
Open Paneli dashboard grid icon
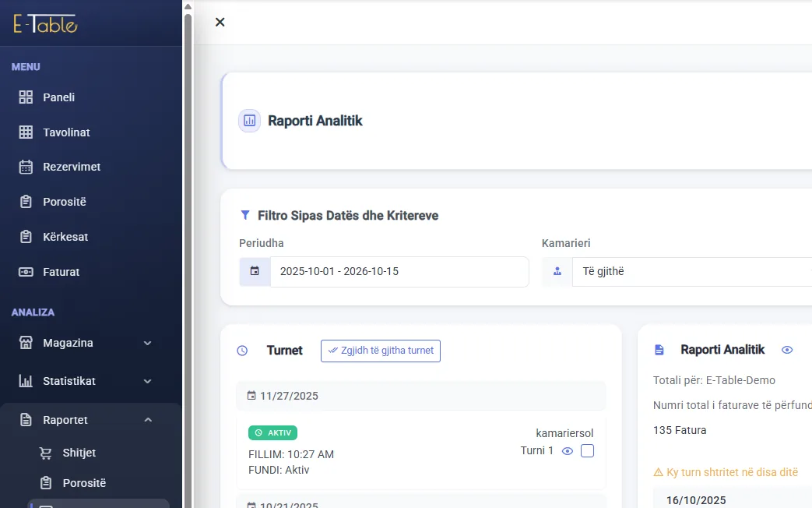26,97
